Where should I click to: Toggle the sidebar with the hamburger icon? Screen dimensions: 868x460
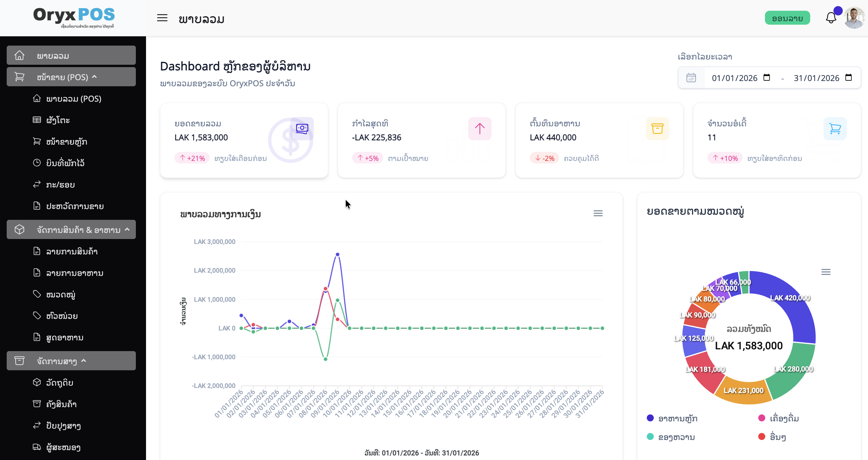(x=162, y=18)
